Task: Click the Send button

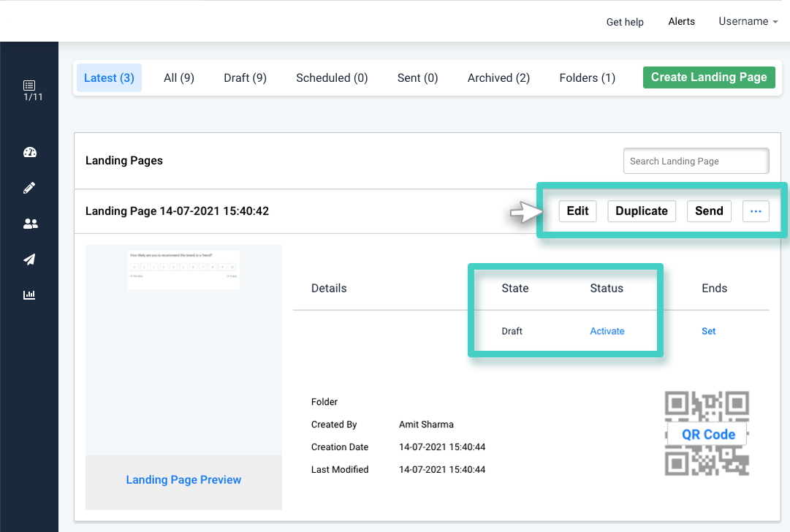Action: point(709,211)
